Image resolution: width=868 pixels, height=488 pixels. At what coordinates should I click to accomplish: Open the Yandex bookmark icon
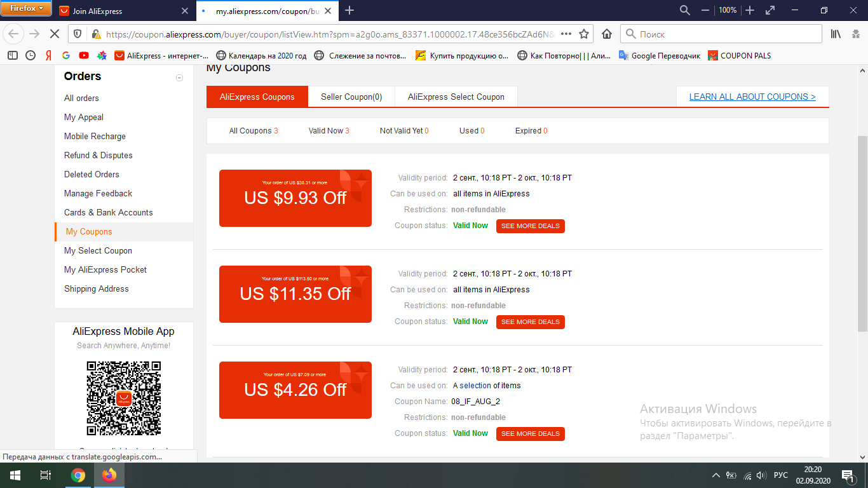point(48,55)
